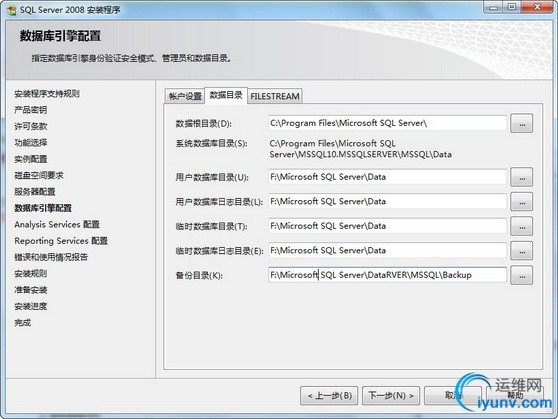The width and height of the screenshot is (558, 419).
Task: Click the 用户数据库目录(U) input field
Action: pos(388,177)
